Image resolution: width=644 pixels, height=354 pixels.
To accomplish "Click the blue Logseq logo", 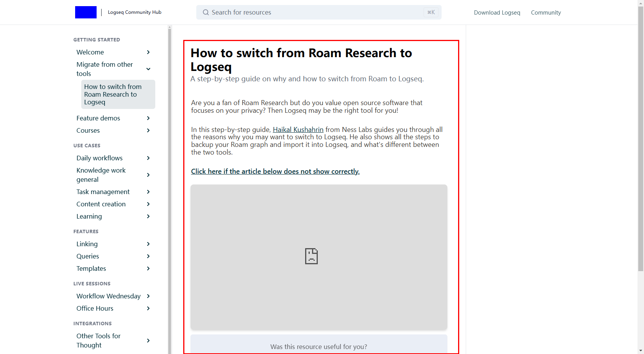I will click(x=85, y=12).
